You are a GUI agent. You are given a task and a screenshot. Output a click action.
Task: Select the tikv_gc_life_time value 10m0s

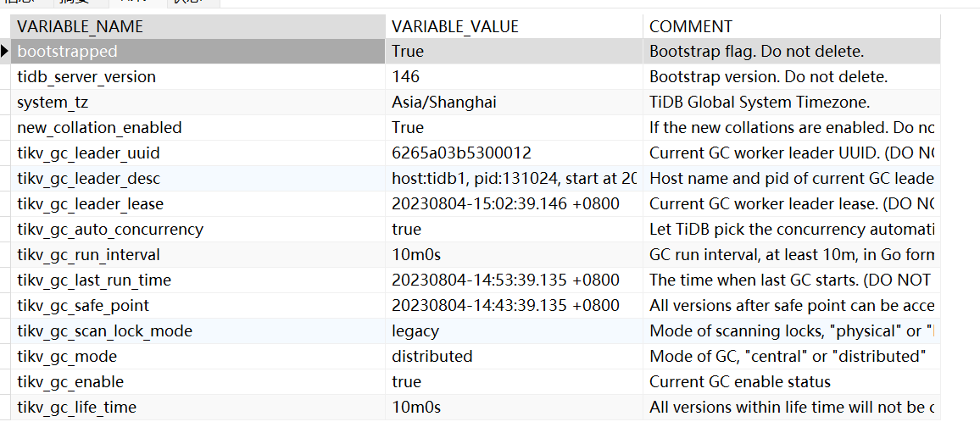tap(416, 408)
